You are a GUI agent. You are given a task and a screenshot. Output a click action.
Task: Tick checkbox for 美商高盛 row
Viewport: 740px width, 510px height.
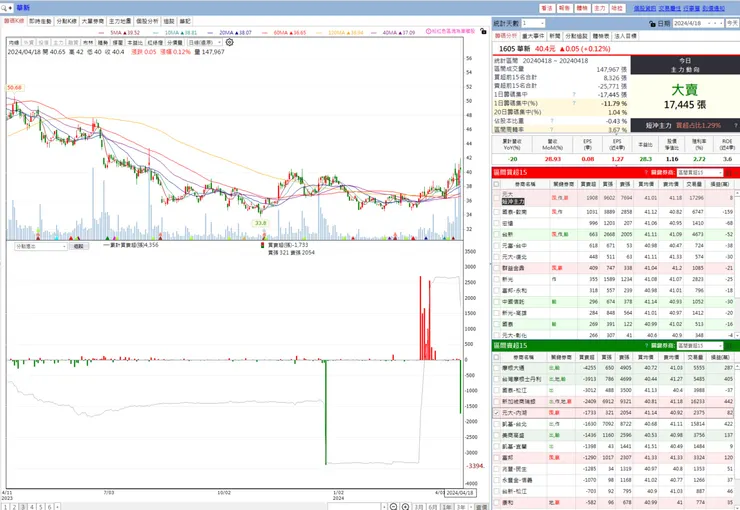496,435
